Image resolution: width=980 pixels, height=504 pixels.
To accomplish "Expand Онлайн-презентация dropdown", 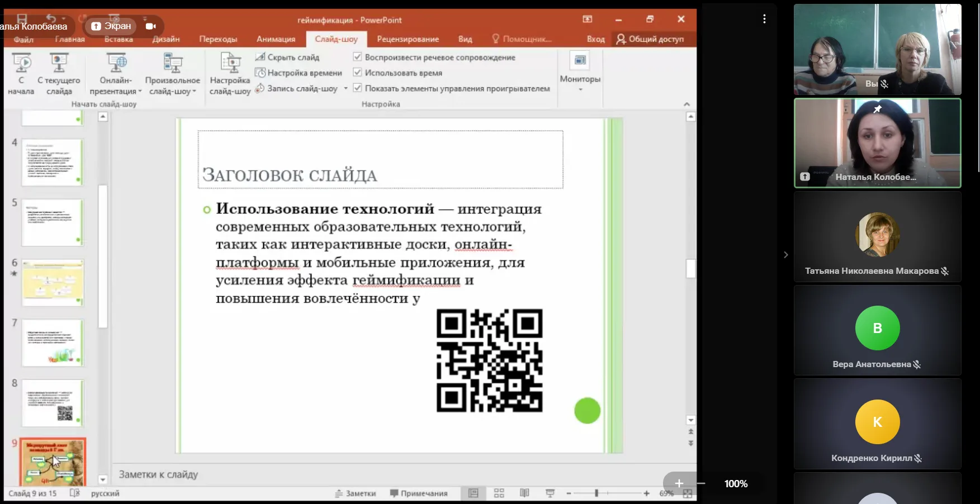I will click(x=116, y=85).
